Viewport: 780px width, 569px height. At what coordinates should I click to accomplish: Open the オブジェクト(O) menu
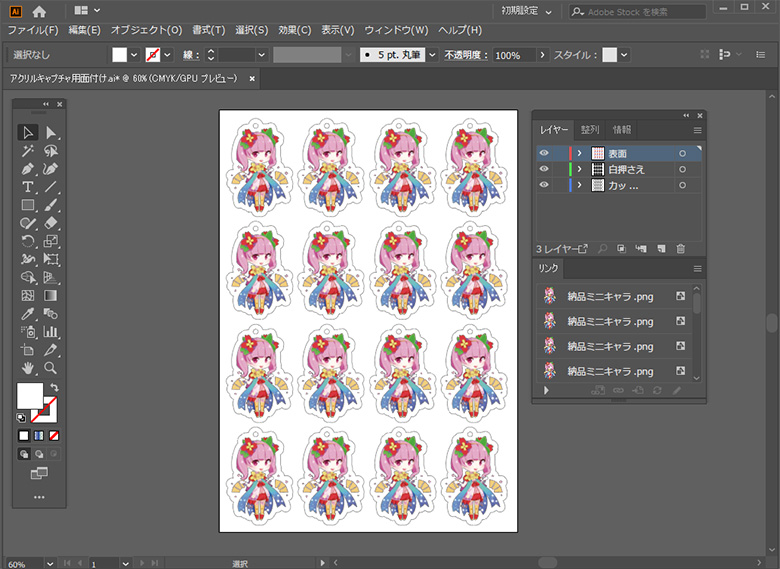point(146,30)
